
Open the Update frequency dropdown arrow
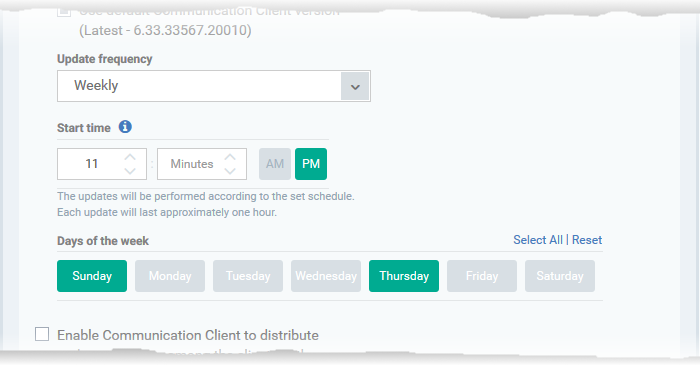pyautogui.click(x=355, y=86)
